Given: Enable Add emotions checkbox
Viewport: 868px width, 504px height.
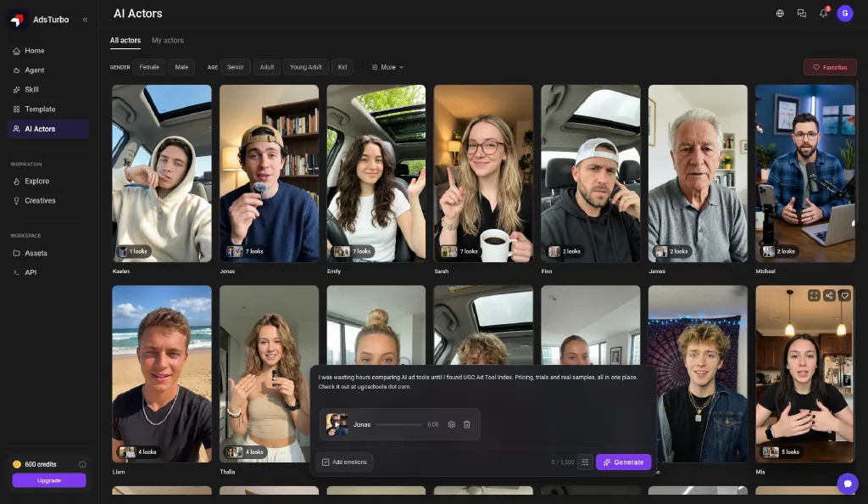Looking at the screenshot, I should coord(344,462).
